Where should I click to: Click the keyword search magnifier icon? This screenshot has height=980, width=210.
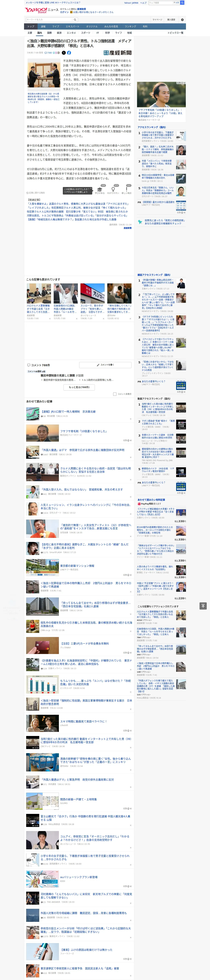pyautogui.click(x=75, y=20)
